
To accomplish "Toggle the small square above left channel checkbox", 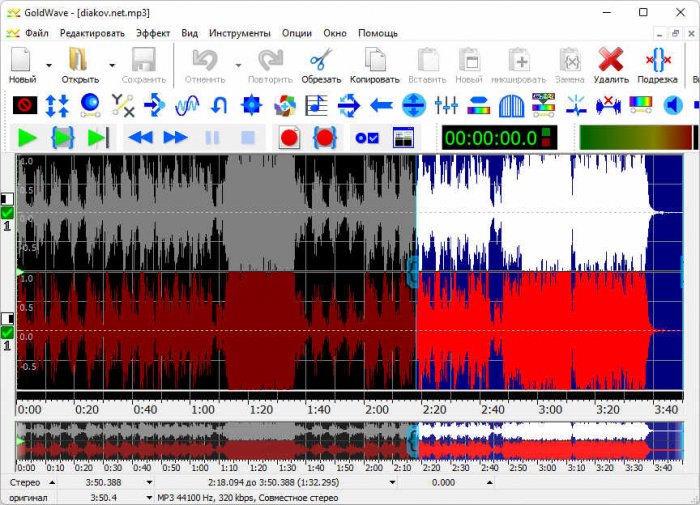I will click(8, 199).
